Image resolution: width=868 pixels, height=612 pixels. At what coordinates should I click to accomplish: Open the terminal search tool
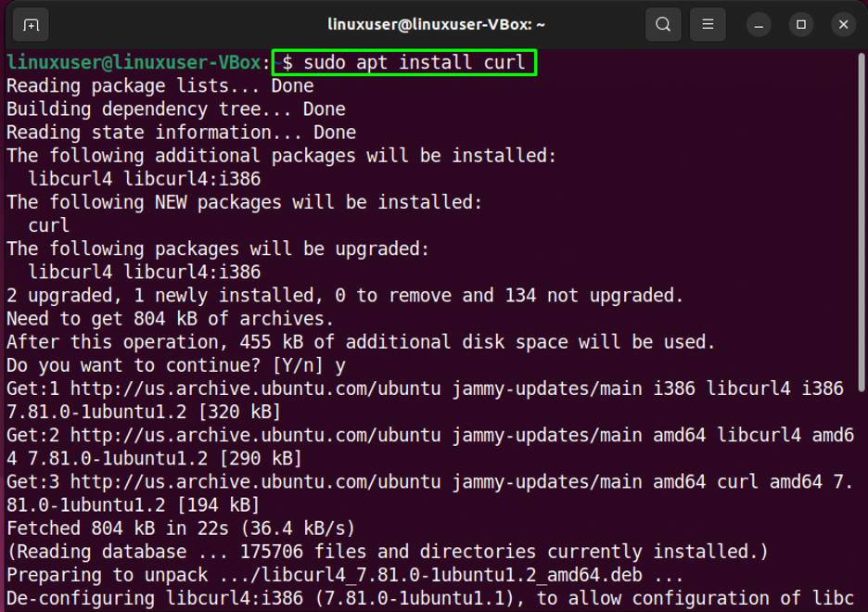663,24
